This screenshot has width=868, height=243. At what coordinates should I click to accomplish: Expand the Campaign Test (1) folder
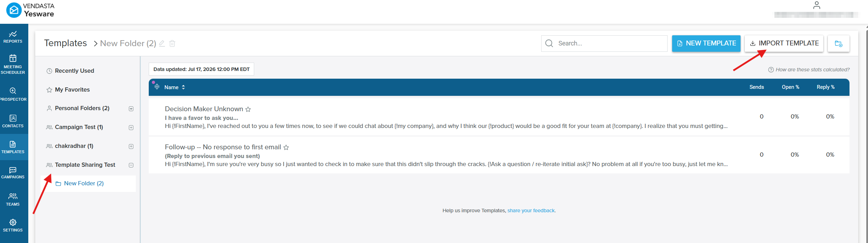[131, 128]
